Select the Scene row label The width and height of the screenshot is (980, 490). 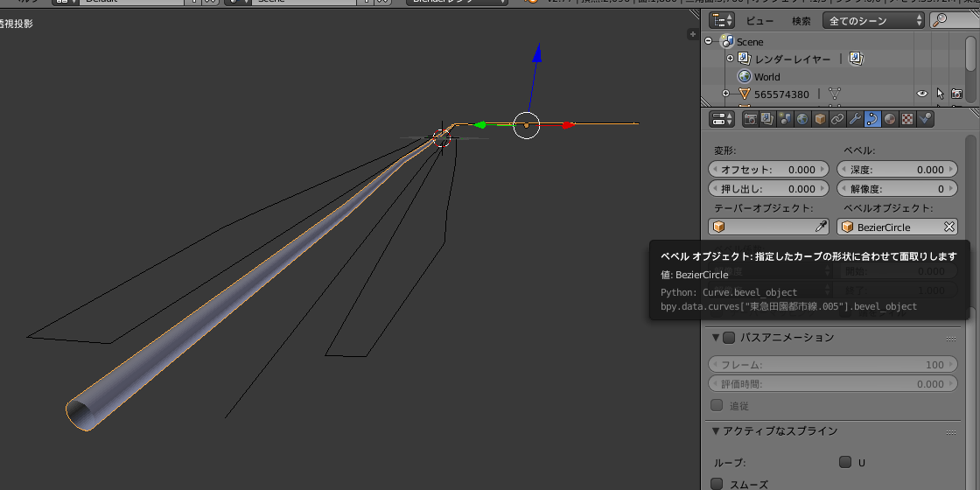coord(750,42)
